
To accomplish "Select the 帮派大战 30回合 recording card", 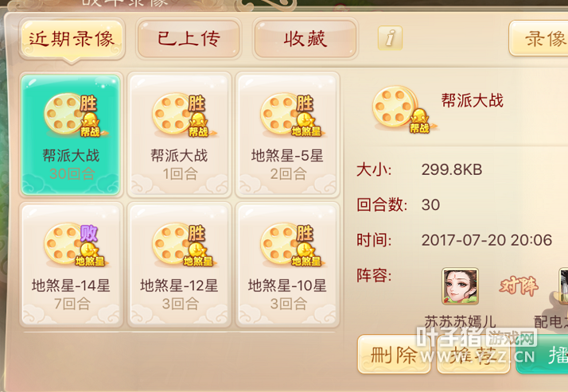I will pyautogui.click(x=71, y=134).
